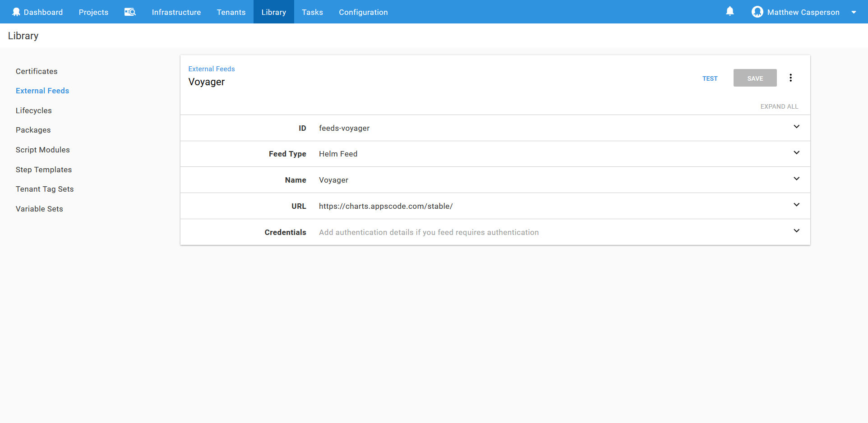The image size is (868, 423).
Task: Expand the Credentials section chevron
Action: point(796,231)
